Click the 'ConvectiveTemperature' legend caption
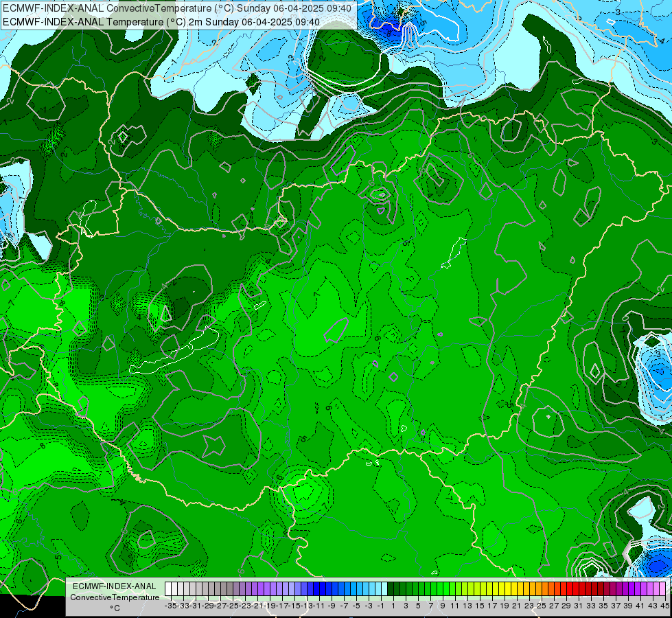 (115, 597)
